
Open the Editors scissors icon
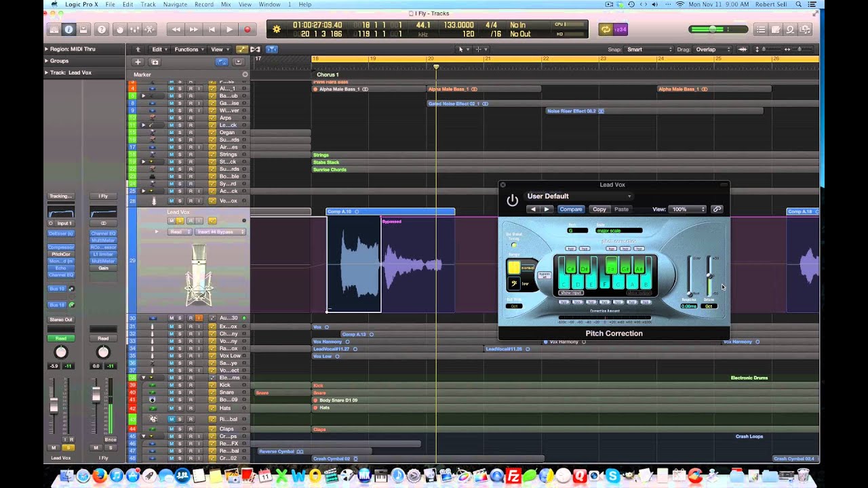pyautogui.click(x=150, y=30)
